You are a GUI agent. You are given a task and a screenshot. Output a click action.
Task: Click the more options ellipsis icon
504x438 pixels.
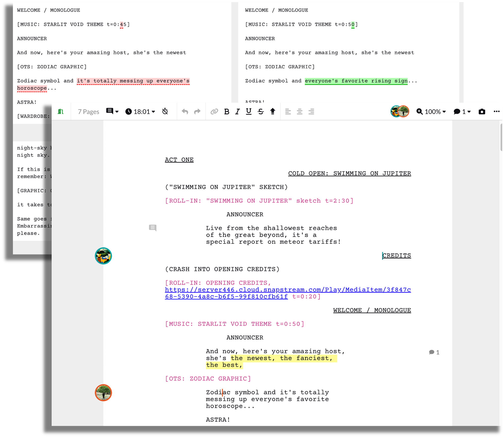tap(496, 112)
